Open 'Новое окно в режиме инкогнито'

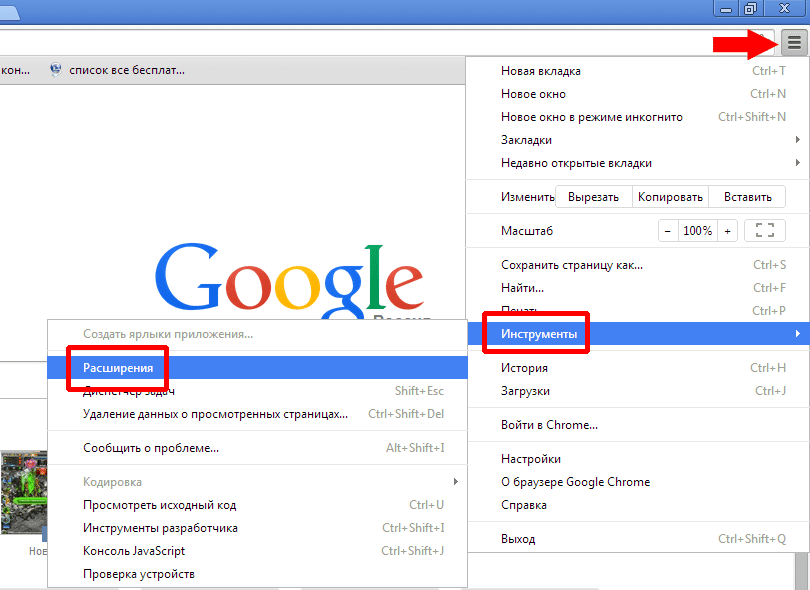[638, 117]
